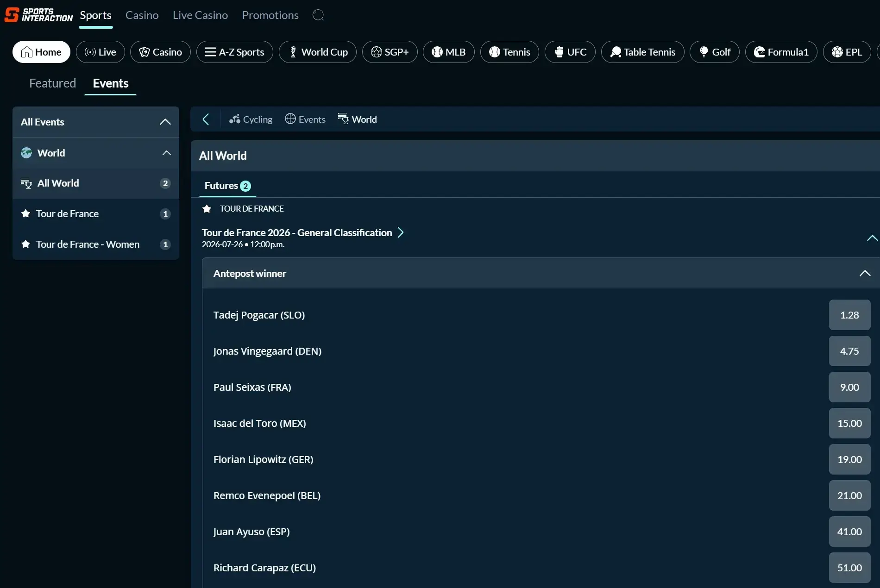Bet on Remco Evenepoel at 21.00
Viewport: 880px width, 588px height.
click(849, 495)
